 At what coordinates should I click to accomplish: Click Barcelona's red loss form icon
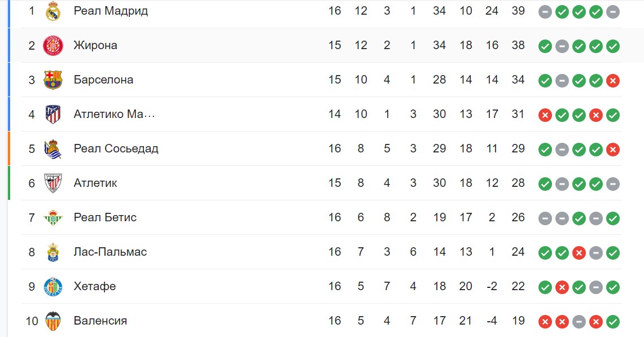point(613,81)
